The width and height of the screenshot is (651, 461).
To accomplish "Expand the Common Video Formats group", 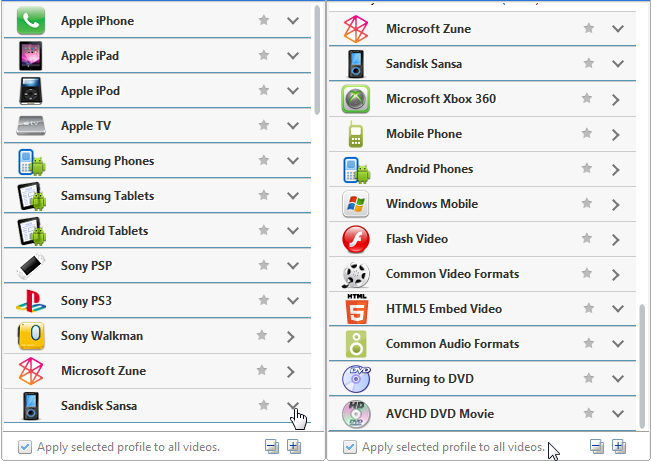I will coord(616,275).
